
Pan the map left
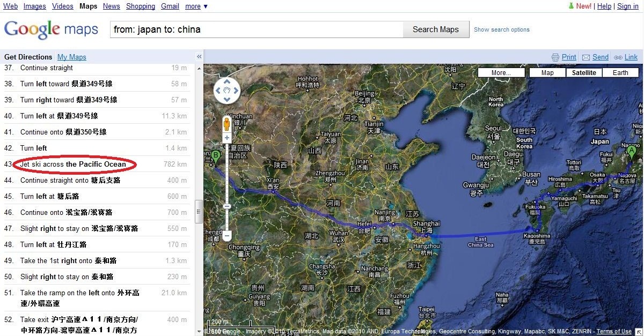pos(218,91)
